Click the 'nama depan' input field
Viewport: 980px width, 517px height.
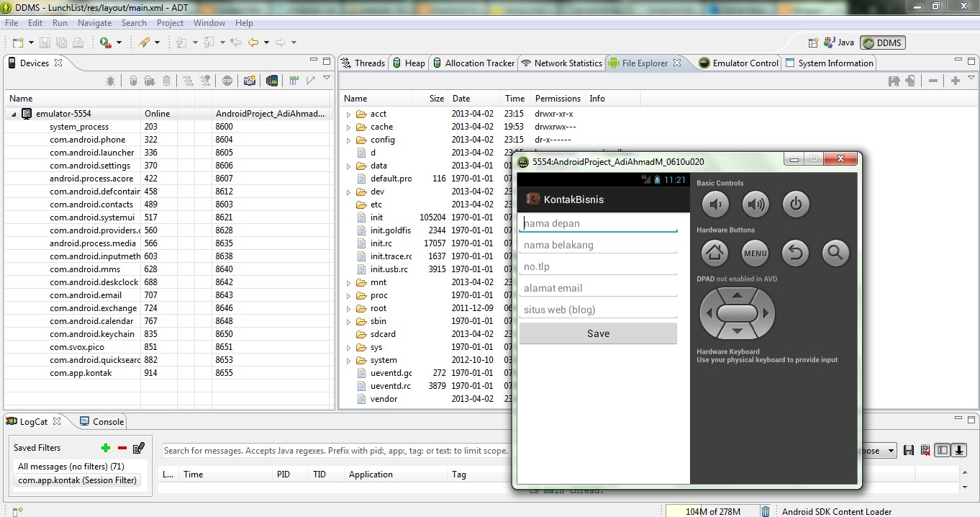pyautogui.click(x=598, y=223)
